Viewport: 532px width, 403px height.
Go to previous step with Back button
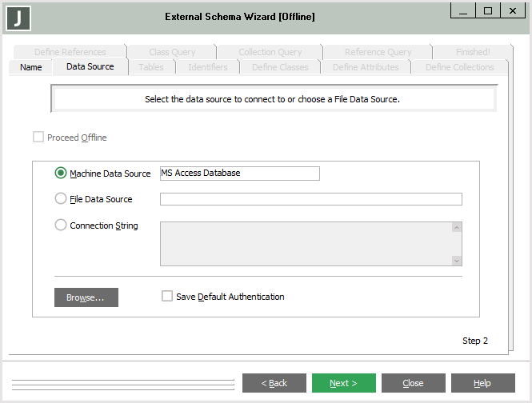[x=274, y=383]
